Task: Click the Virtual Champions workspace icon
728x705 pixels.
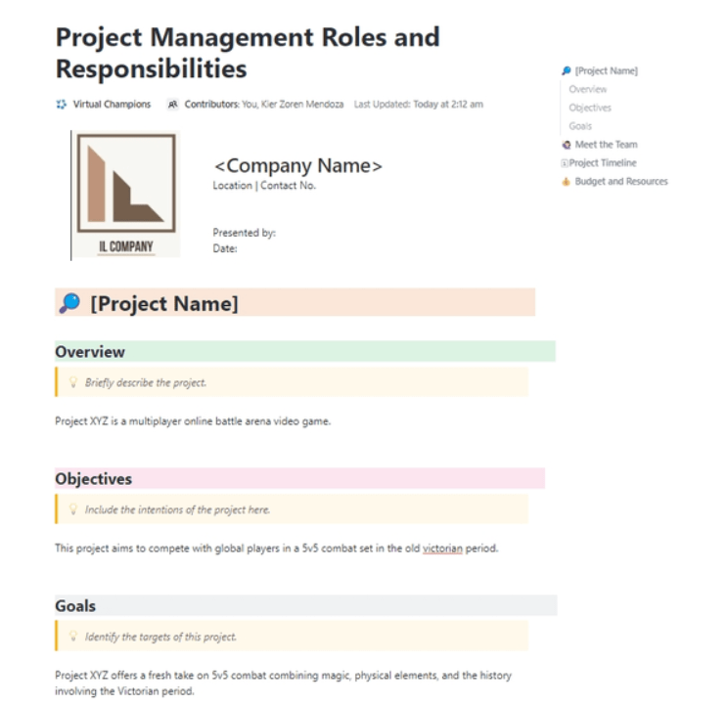Action: click(x=62, y=104)
